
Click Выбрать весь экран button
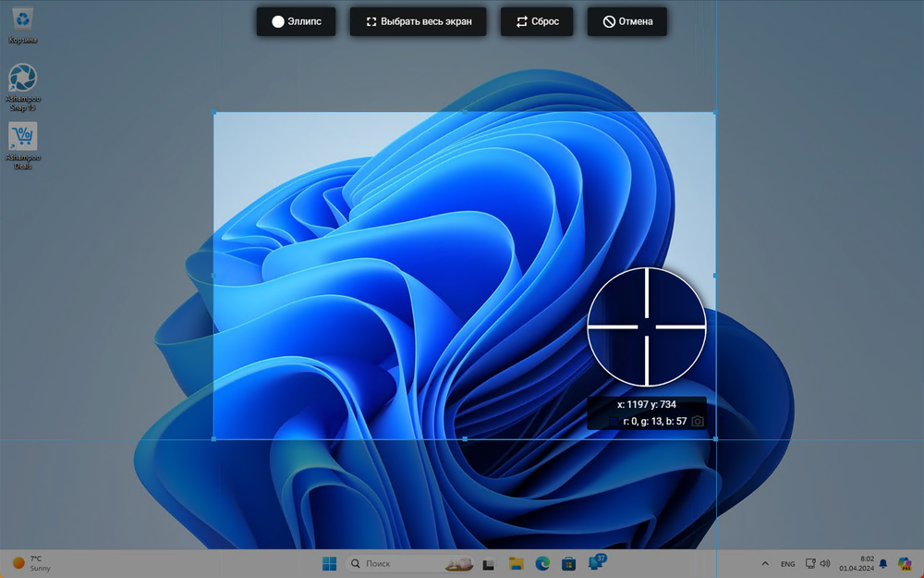(418, 22)
